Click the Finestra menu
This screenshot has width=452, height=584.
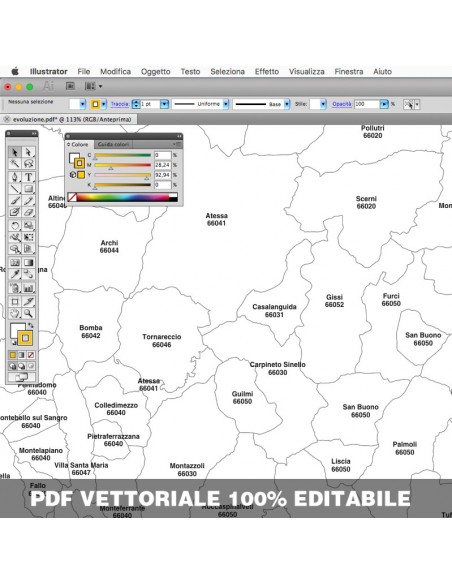349,72
